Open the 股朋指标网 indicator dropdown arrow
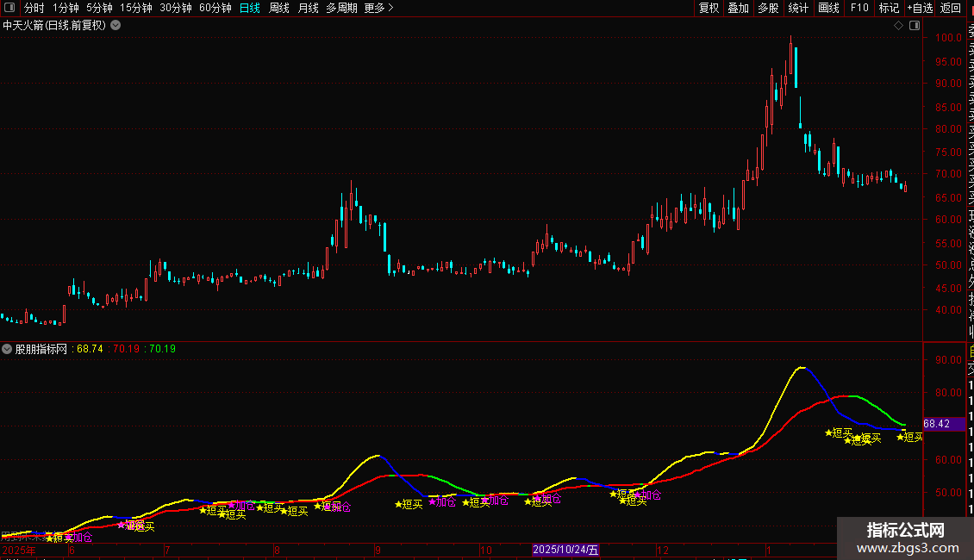 pyautogui.click(x=7, y=349)
